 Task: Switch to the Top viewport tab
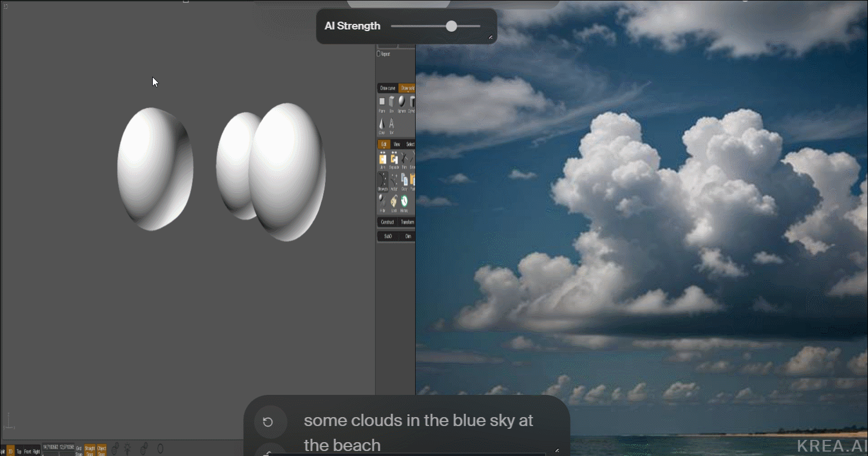click(19, 452)
